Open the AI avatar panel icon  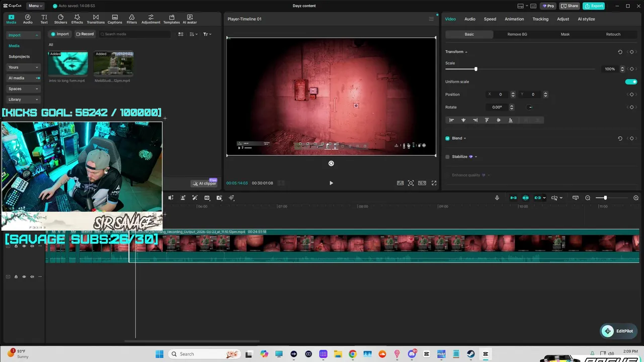[190, 19]
